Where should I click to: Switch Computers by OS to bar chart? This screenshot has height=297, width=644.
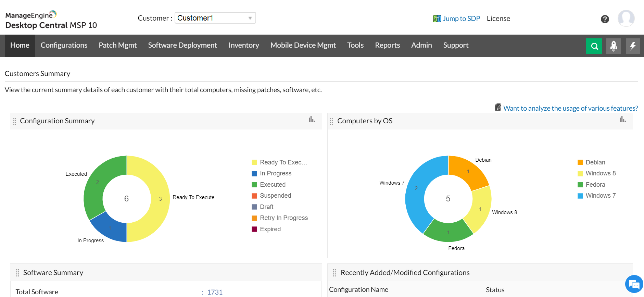[622, 120]
